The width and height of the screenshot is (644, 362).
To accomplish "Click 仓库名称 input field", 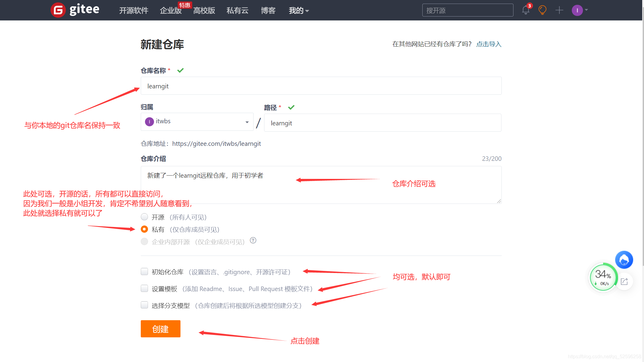I will pyautogui.click(x=321, y=86).
